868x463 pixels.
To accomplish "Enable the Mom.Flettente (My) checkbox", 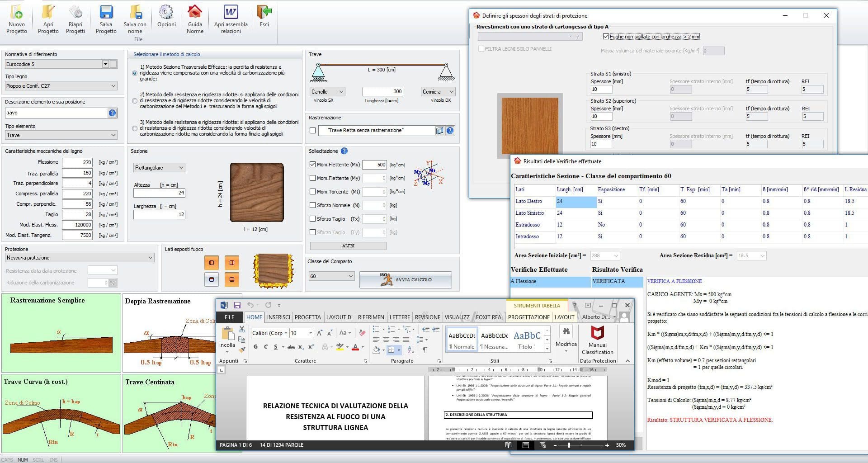I will (x=312, y=178).
